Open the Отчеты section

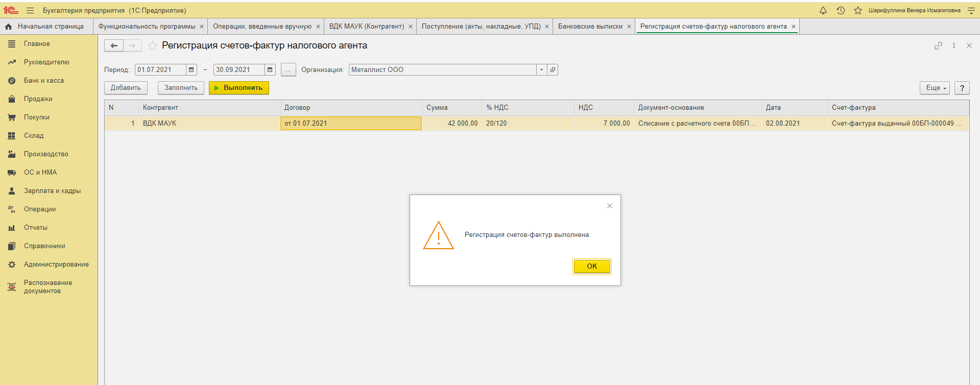[x=49, y=228]
